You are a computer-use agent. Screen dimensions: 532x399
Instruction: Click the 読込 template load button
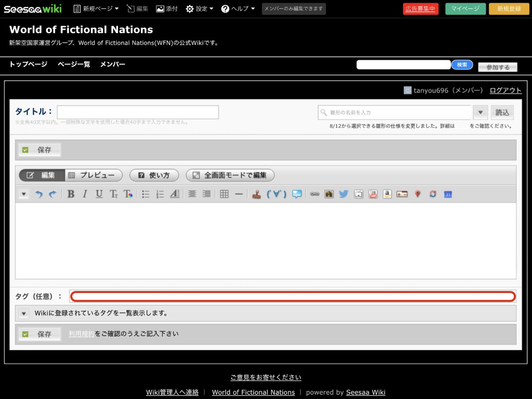click(x=502, y=112)
